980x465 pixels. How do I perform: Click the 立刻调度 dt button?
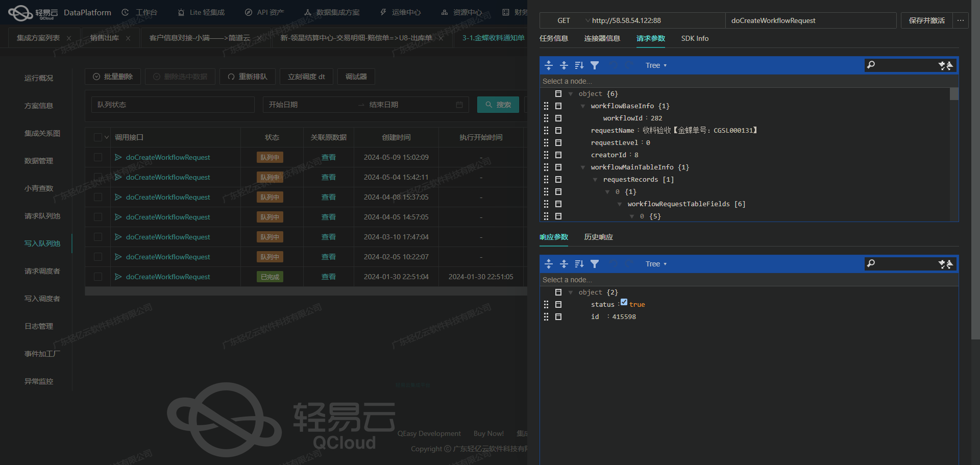tap(306, 77)
